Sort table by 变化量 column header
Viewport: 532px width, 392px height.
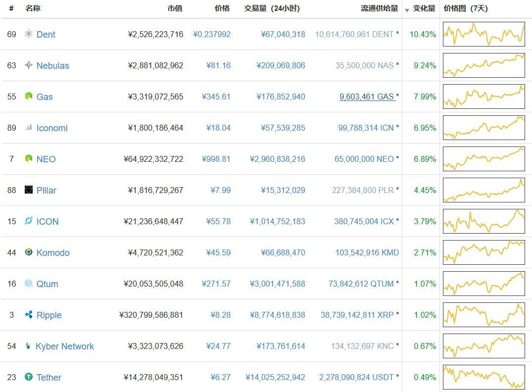coord(424,8)
